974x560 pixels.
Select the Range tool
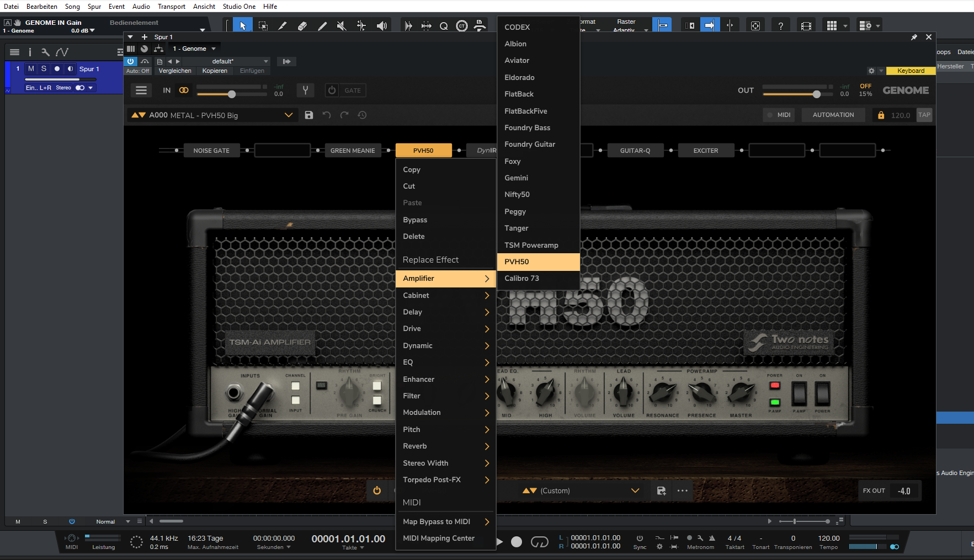click(x=263, y=26)
